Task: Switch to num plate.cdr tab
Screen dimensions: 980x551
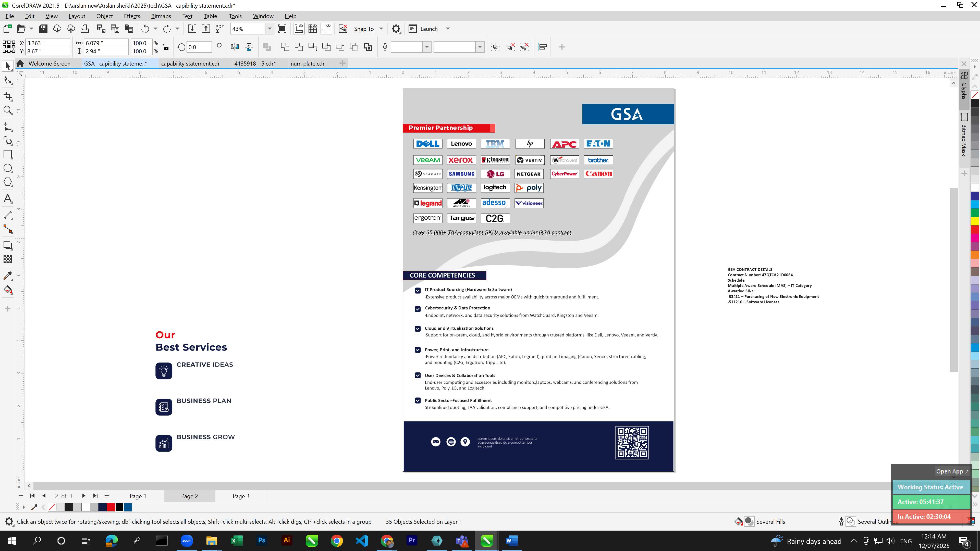Action: (307, 64)
